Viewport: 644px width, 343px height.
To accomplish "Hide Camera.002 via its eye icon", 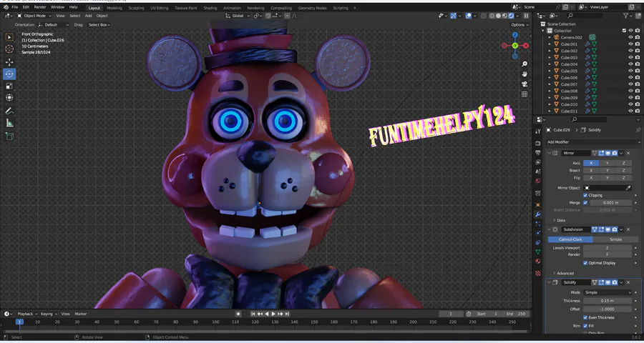I will coord(630,37).
